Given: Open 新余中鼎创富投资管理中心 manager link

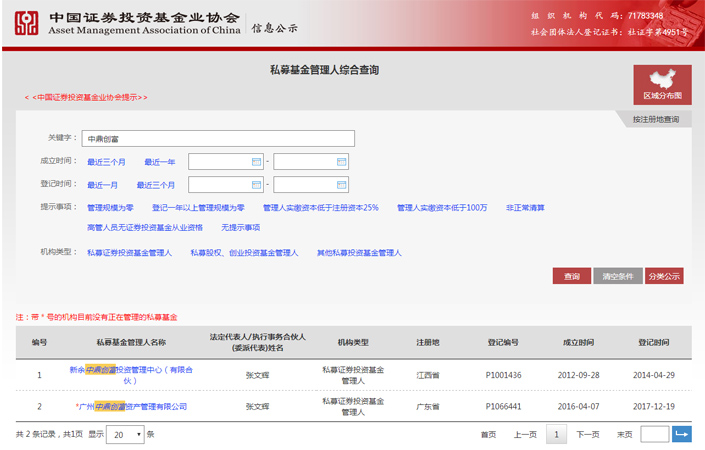Looking at the screenshot, I should click(x=131, y=375).
